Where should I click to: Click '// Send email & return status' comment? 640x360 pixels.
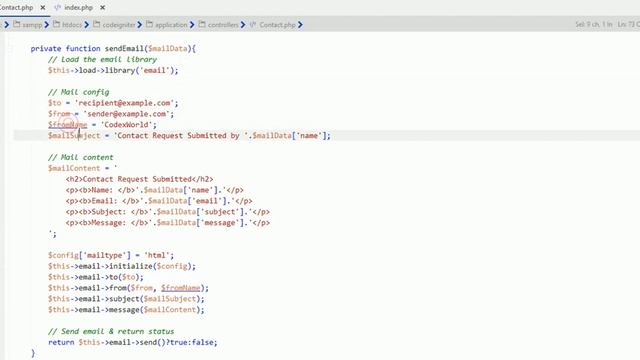[111, 331]
